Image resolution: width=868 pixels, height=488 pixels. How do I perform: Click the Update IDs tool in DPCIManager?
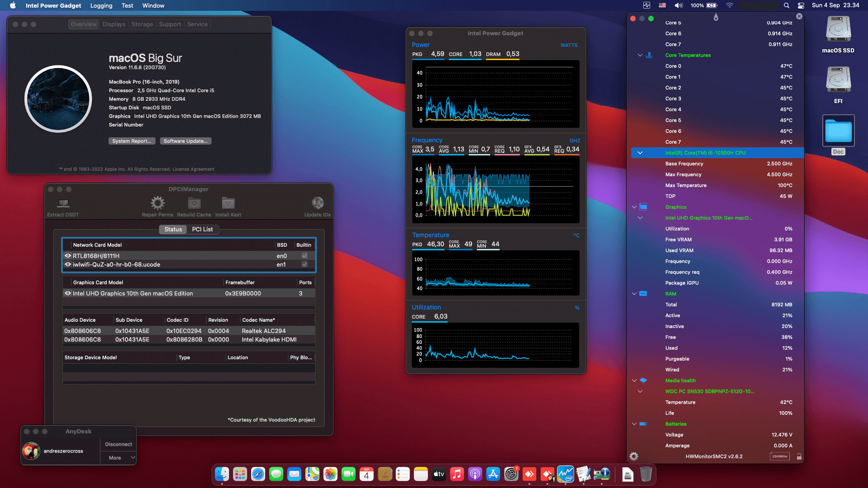coord(317,206)
